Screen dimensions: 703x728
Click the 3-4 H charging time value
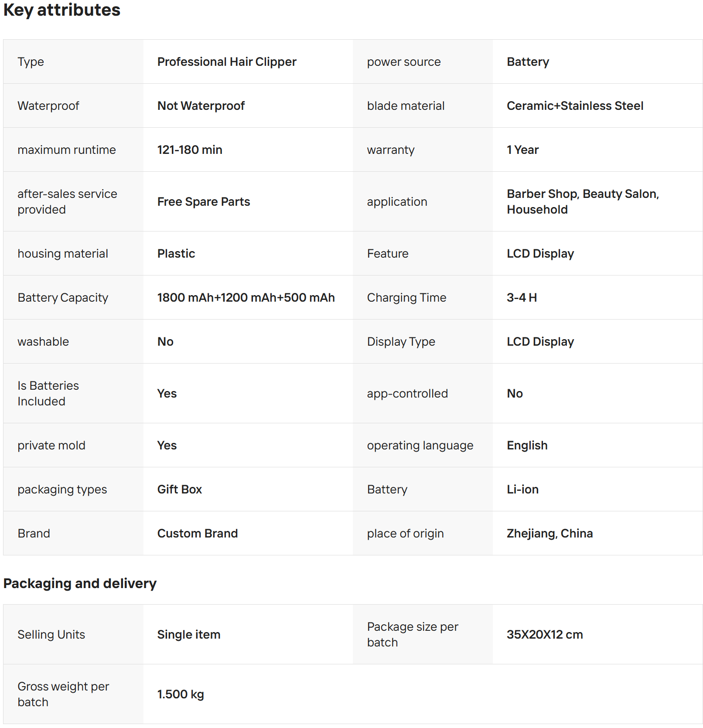tap(521, 298)
